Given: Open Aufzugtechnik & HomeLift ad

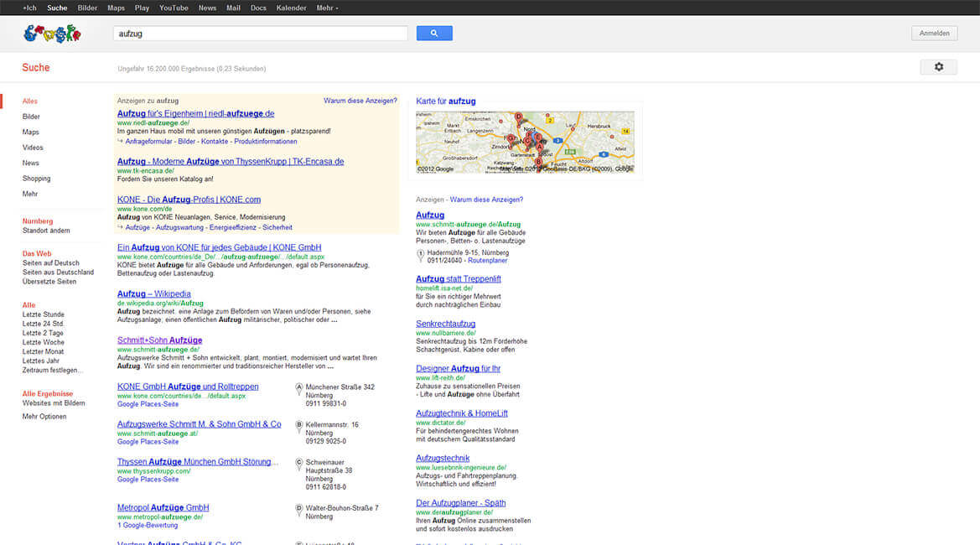Looking at the screenshot, I should (462, 413).
